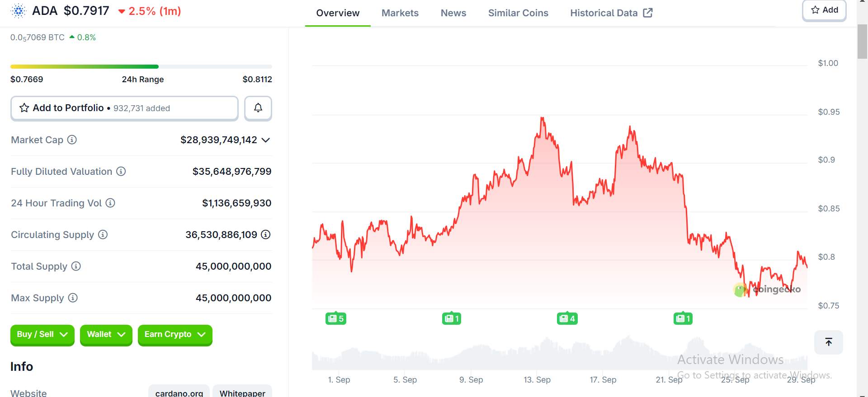
Task: Click the Max Supply info icon
Action: [73, 298]
